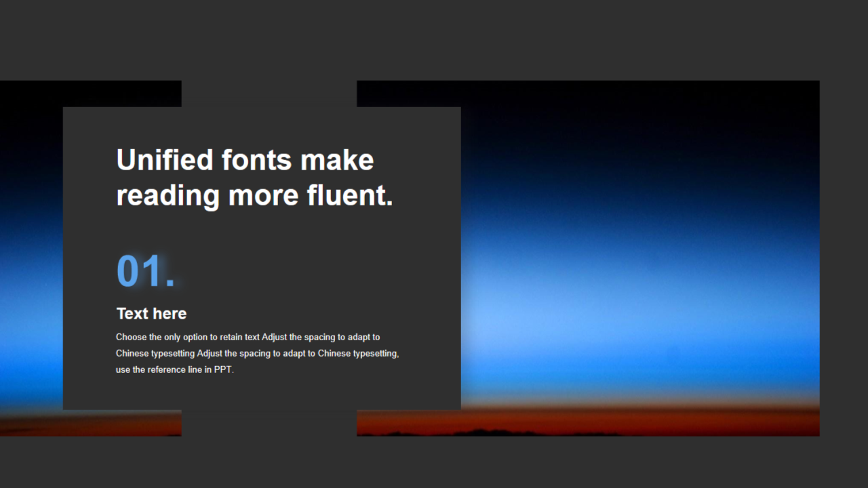Screen dimensions: 868x488
Task: Click the heading line "Unified fonts make"
Action: 245,161
